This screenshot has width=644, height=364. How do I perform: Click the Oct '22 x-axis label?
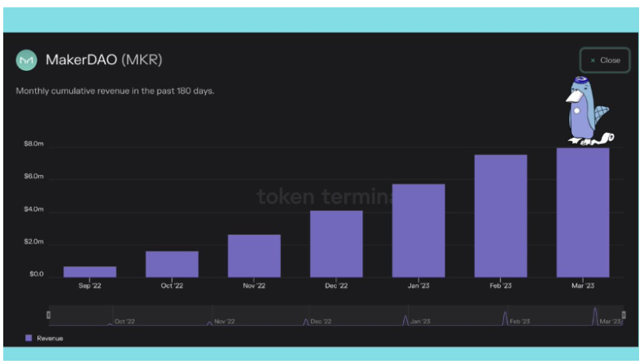[x=172, y=286]
